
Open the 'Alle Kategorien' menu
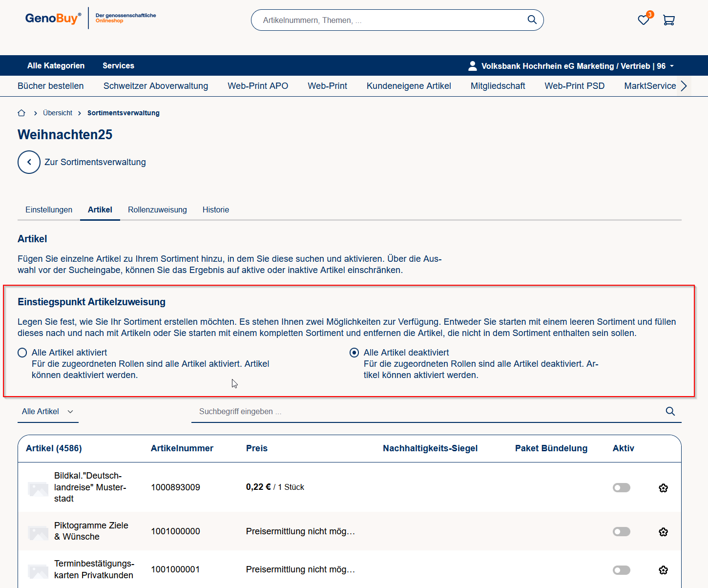click(x=56, y=65)
